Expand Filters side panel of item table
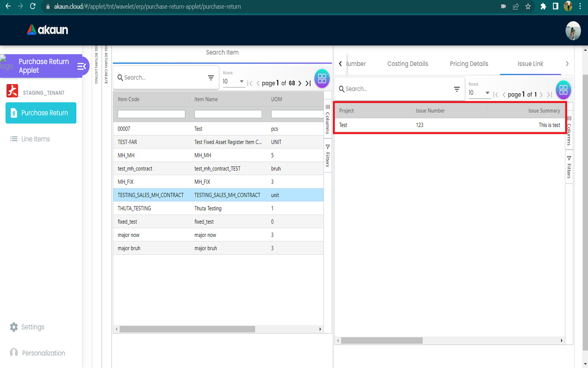This screenshot has height=368, width=588. [x=327, y=156]
